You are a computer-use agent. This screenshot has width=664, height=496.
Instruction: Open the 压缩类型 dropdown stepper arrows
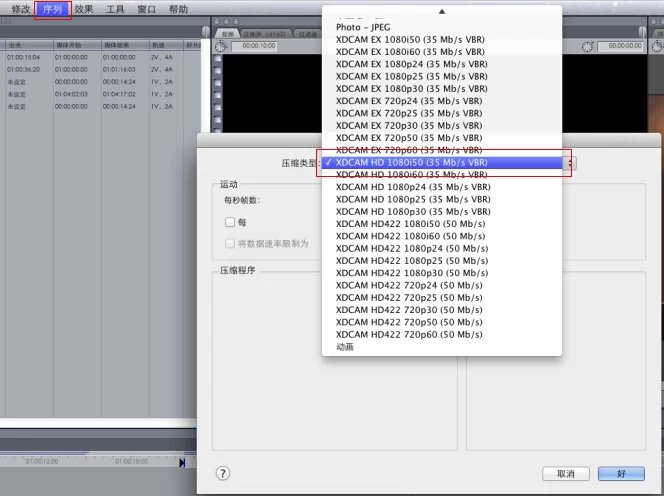coord(570,163)
